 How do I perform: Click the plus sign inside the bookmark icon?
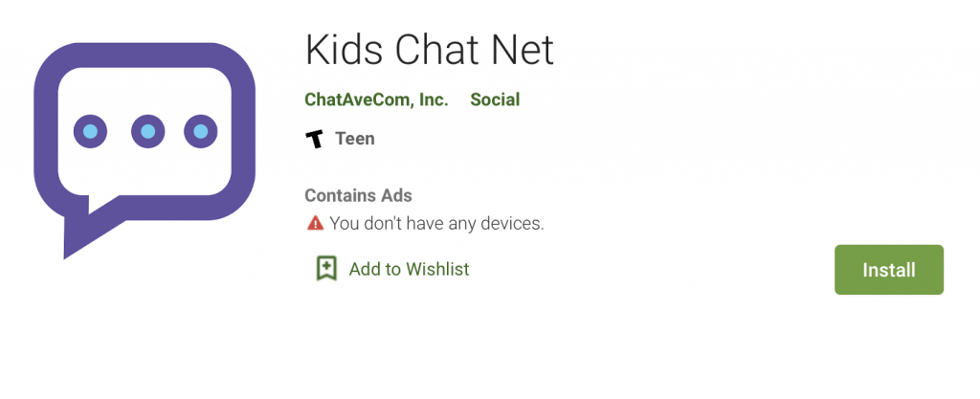click(326, 267)
